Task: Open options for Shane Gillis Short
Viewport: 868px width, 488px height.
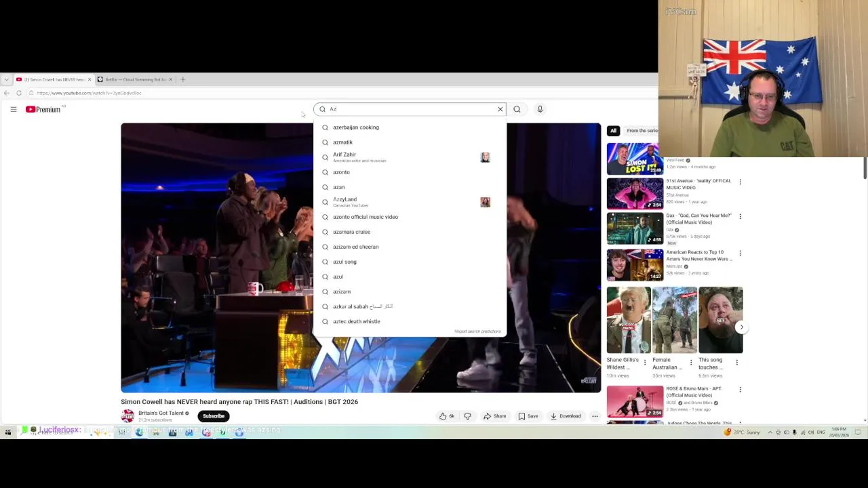Action: [645, 363]
